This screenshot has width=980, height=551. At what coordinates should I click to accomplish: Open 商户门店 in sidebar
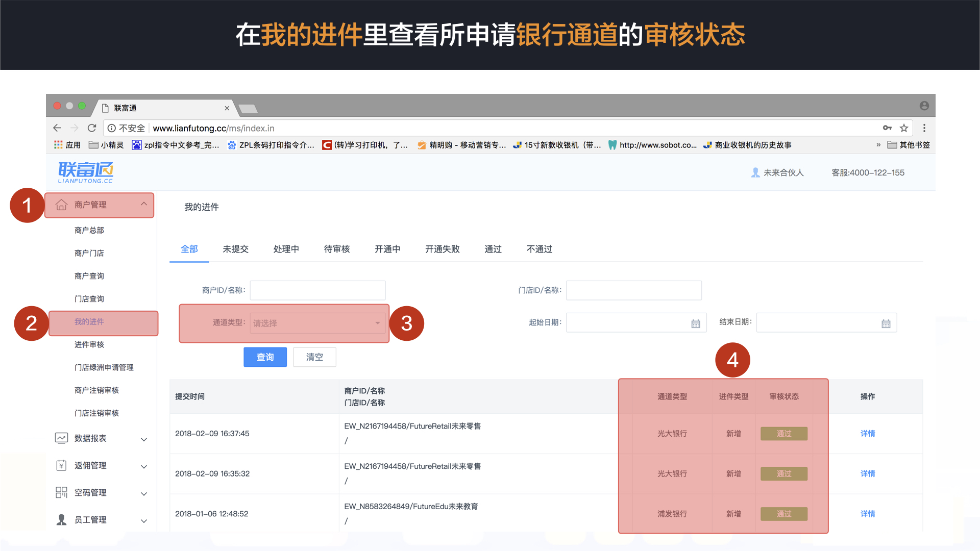pos(89,253)
